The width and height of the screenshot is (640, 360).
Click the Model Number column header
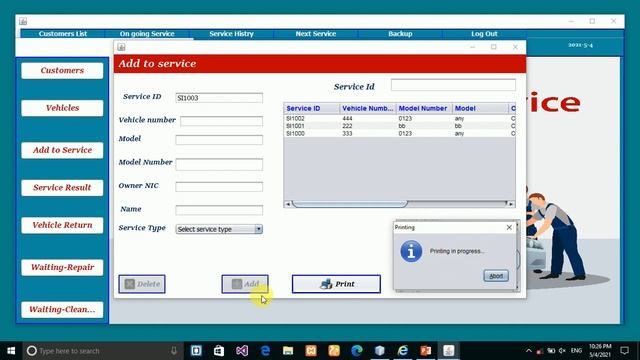[x=424, y=108]
